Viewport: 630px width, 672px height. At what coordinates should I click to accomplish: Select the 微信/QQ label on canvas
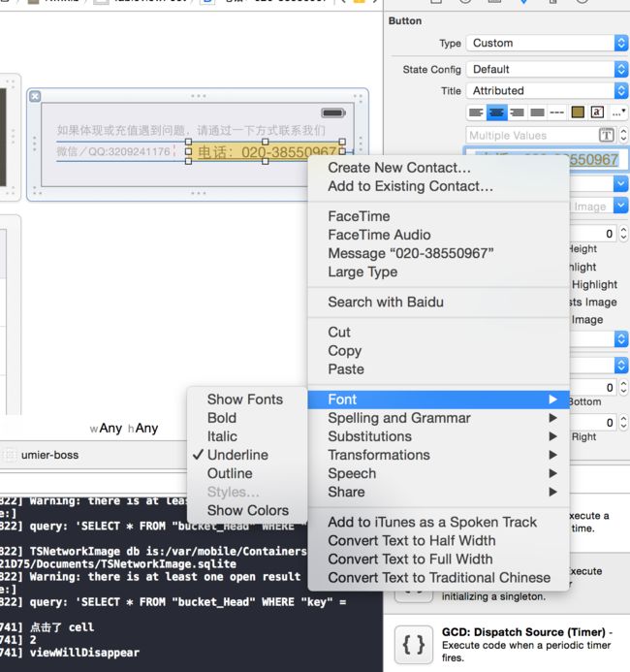point(113,151)
